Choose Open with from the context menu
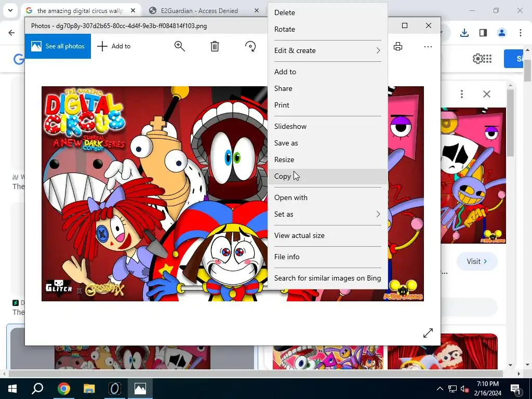 point(328,197)
